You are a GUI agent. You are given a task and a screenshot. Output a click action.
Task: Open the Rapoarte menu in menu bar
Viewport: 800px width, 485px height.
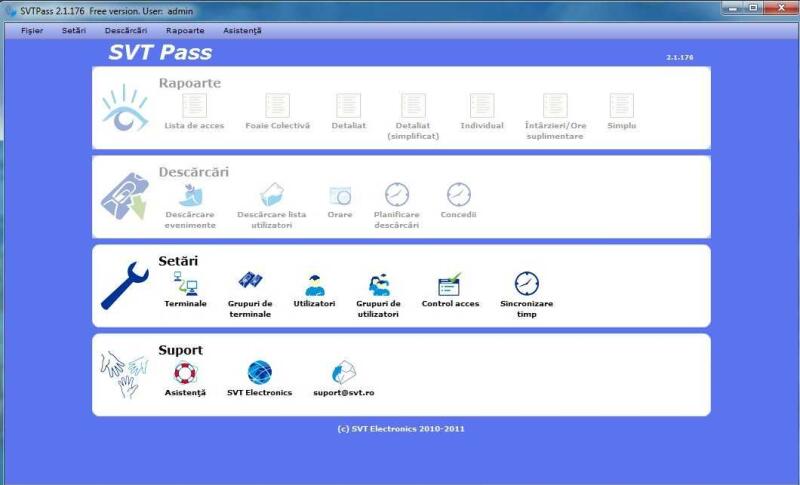point(185,31)
